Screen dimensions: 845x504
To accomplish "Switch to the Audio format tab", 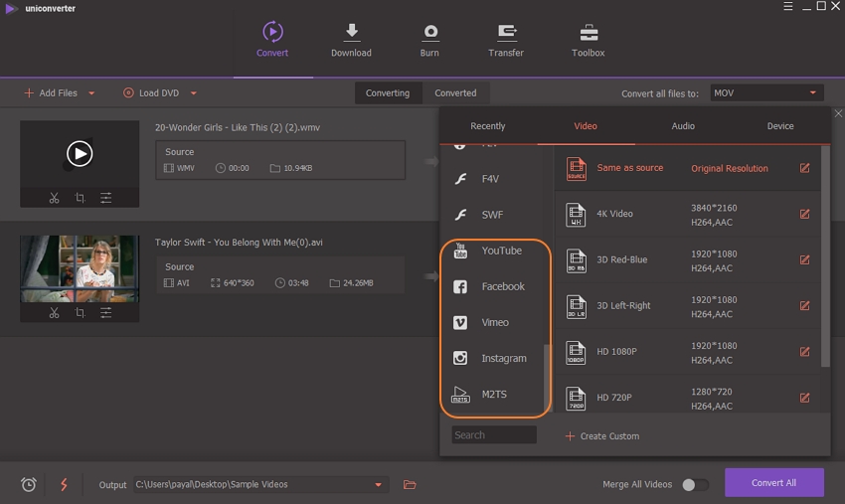I will (x=683, y=126).
